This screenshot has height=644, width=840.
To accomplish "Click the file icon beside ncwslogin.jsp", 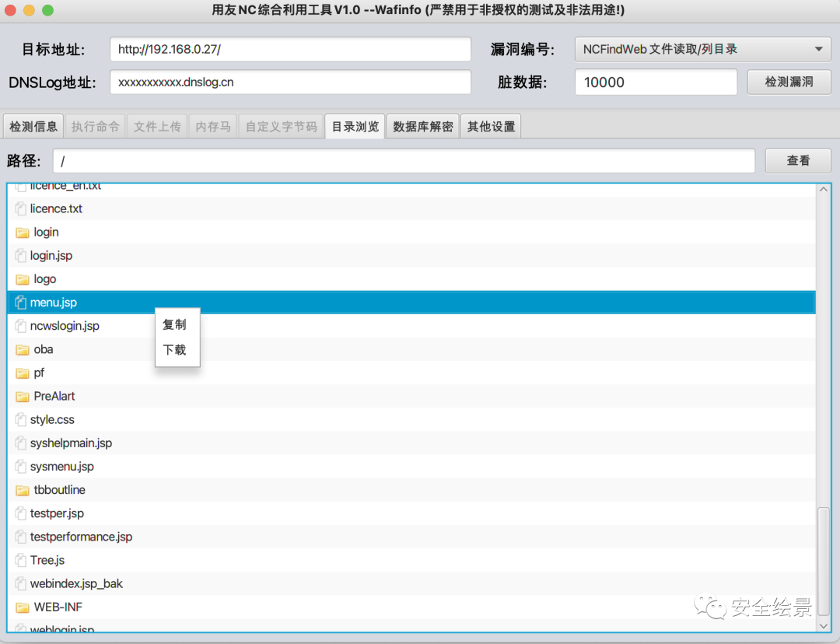I will 21,326.
